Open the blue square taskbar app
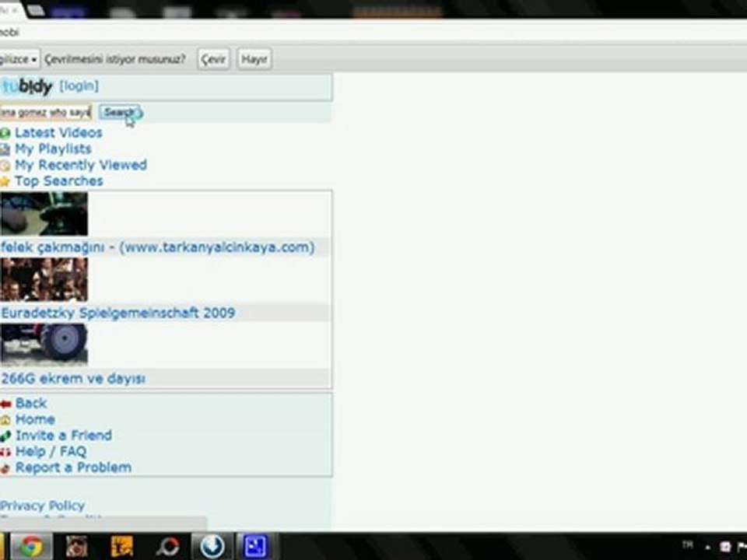747x560 pixels. pyautogui.click(x=256, y=547)
